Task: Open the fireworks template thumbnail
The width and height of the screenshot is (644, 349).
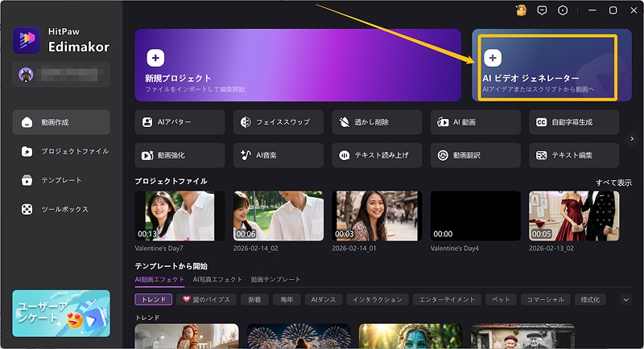Action: point(299,336)
